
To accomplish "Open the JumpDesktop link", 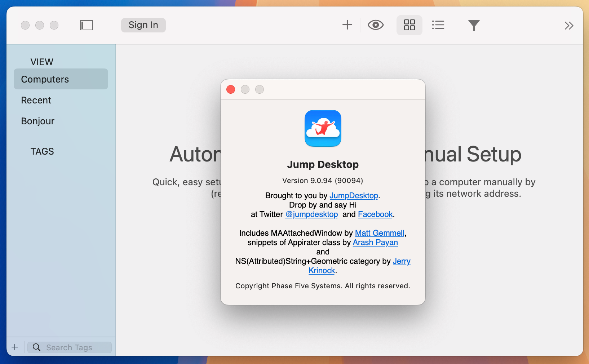I will [354, 195].
